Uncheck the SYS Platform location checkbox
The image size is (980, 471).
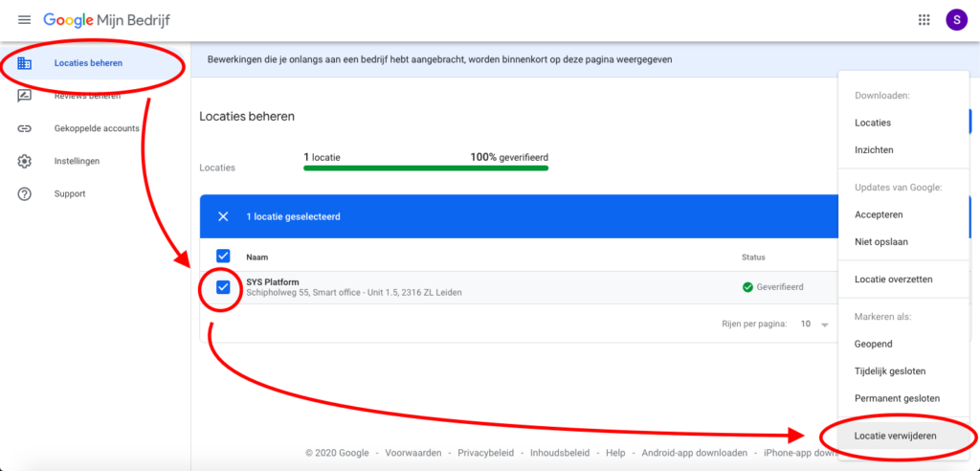tap(223, 287)
